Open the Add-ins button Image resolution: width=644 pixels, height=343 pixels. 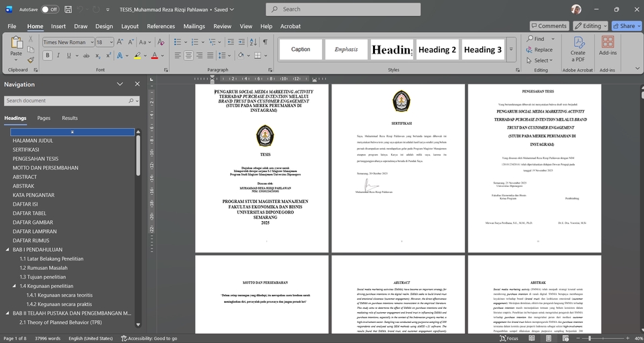608,45
